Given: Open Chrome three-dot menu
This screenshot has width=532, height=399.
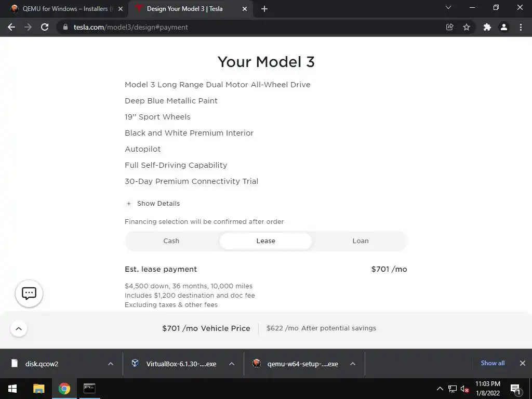Looking at the screenshot, I should pyautogui.click(x=521, y=27).
